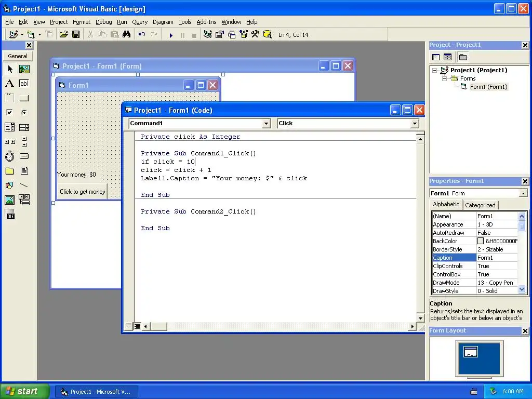Select the ComboBox tool in the toolbox
The width and height of the screenshot is (532, 399).
(x=10, y=127)
